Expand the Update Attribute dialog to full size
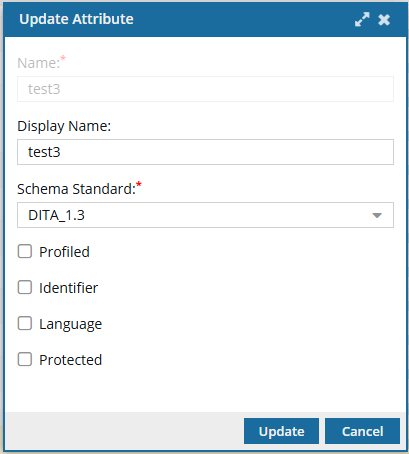Screen dimensions: 409x454 [362, 19]
